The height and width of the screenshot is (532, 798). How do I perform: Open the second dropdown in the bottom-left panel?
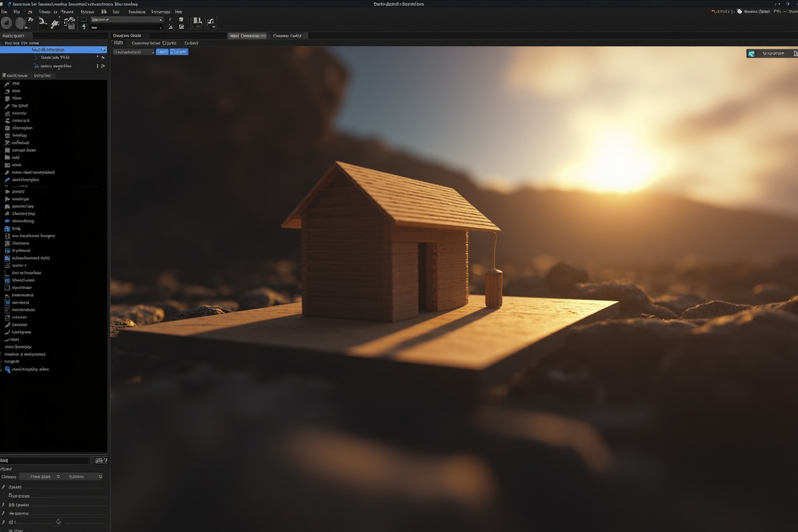pos(82,476)
